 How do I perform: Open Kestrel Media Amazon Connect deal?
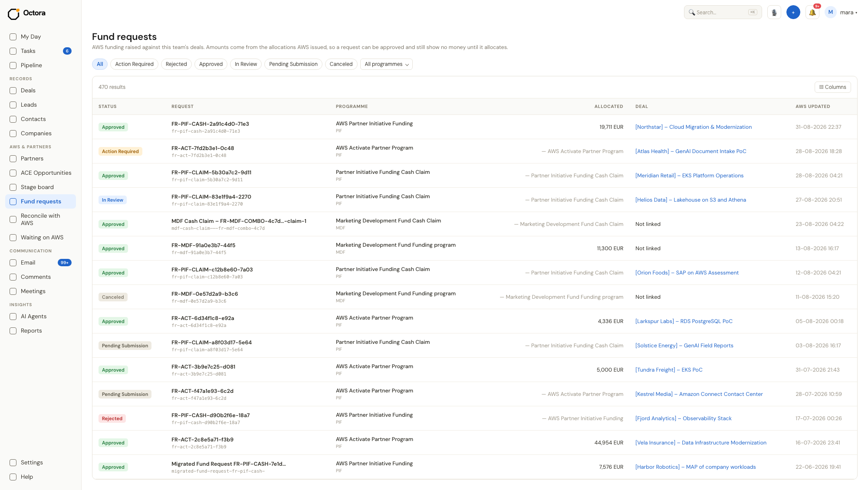(x=699, y=394)
